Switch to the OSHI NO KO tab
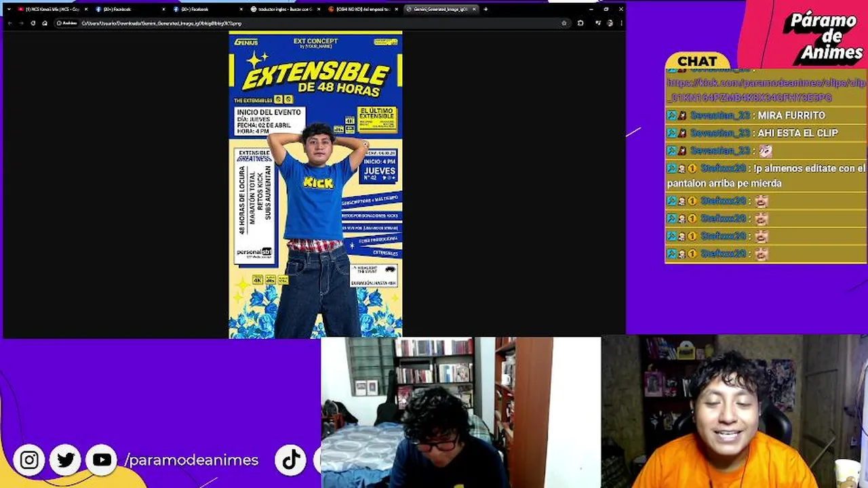868x488 pixels. (x=363, y=9)
